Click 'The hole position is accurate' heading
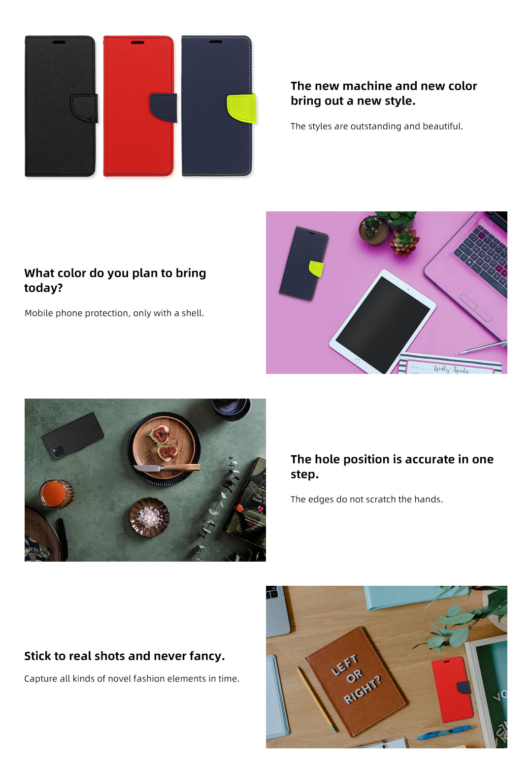 [392, 467]
